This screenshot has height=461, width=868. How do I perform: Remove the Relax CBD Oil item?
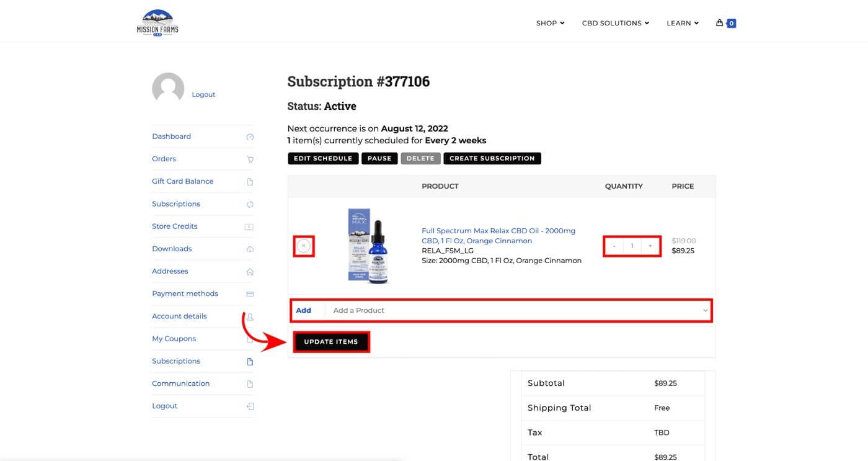point(303,246)
